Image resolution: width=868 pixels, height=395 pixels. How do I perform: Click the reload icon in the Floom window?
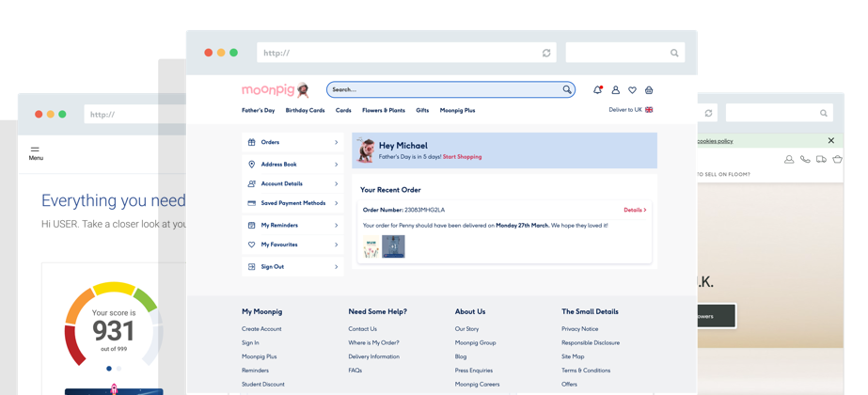[x=708, y=113]
